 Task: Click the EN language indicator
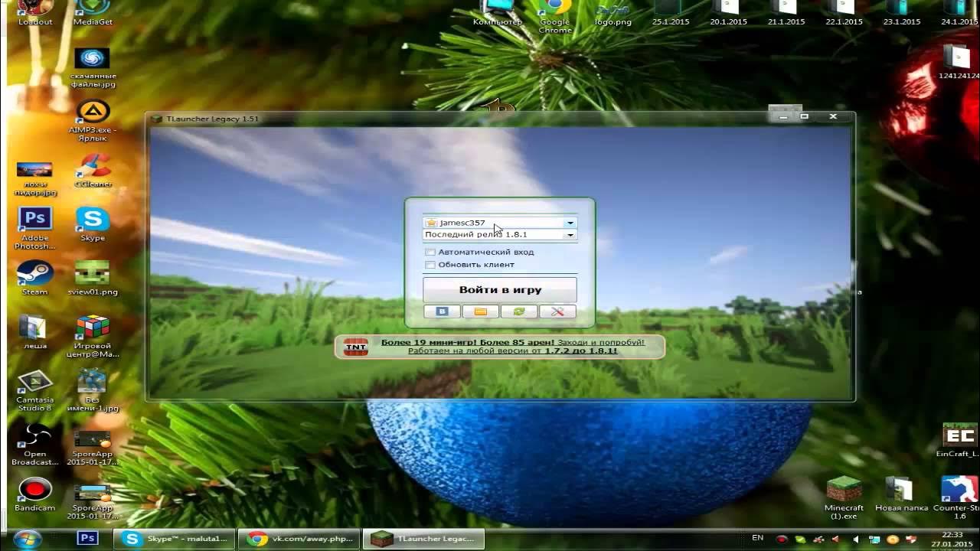[758, 538]
